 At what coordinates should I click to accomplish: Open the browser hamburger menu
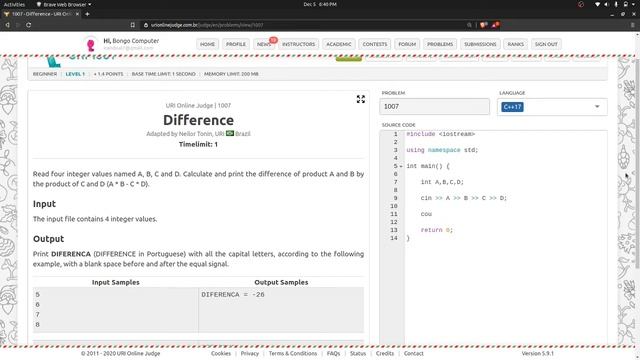pos(633,25)
